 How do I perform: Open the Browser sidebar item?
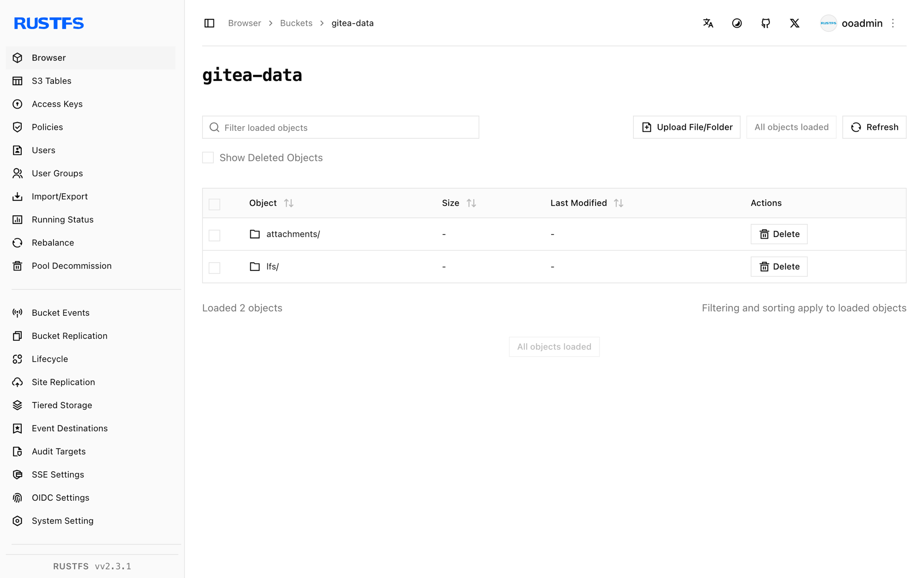point(91,58)
